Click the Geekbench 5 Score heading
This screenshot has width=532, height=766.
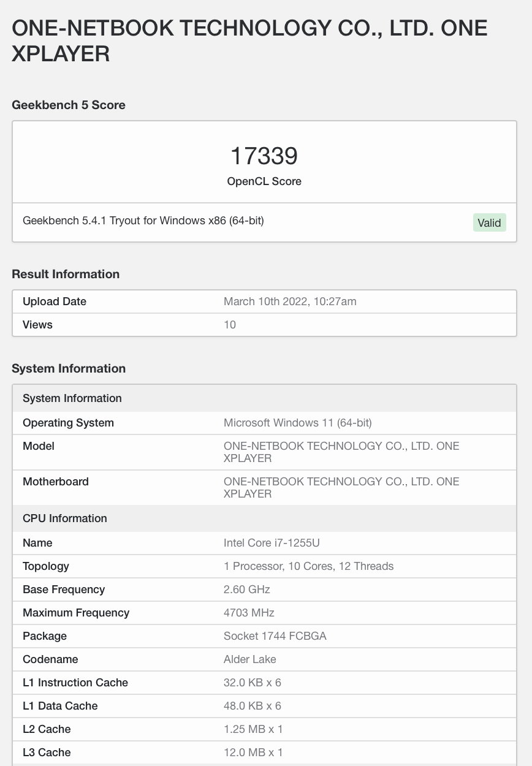[69, 105]
